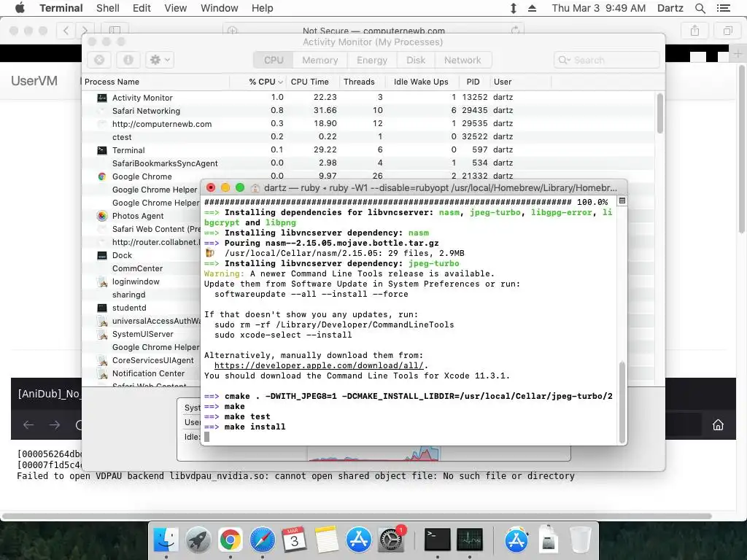747x560 pixels.
Task: Select the SystemUIServer process
Action: coord(142,334)
